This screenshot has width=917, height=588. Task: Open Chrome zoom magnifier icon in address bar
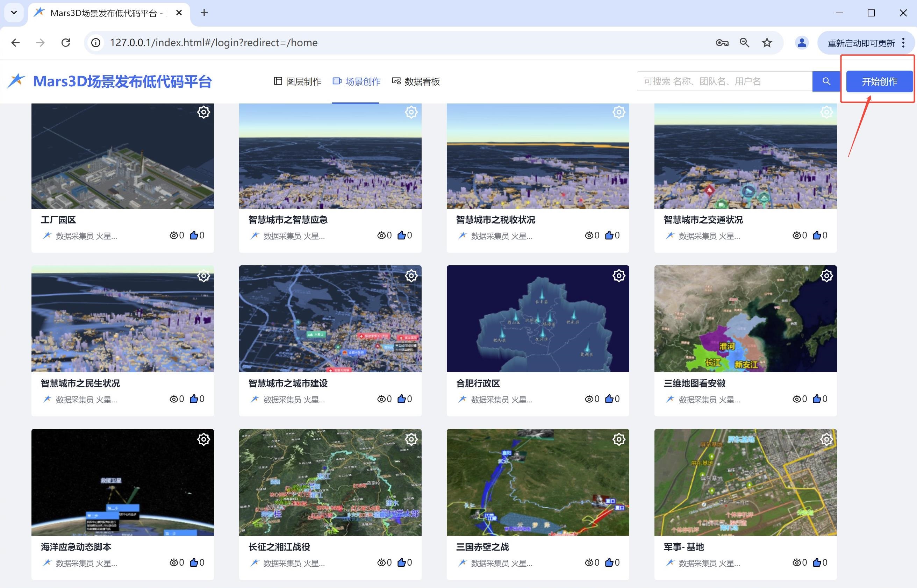pyautogui.click(x=744, y=43)
